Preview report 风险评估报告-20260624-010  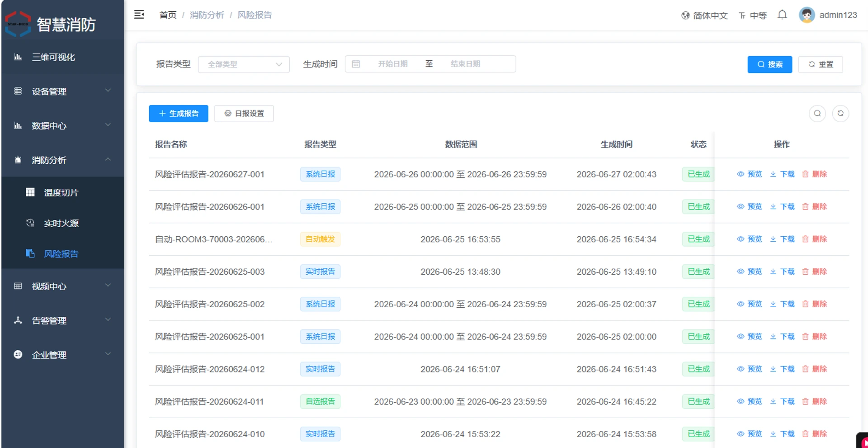750,434
